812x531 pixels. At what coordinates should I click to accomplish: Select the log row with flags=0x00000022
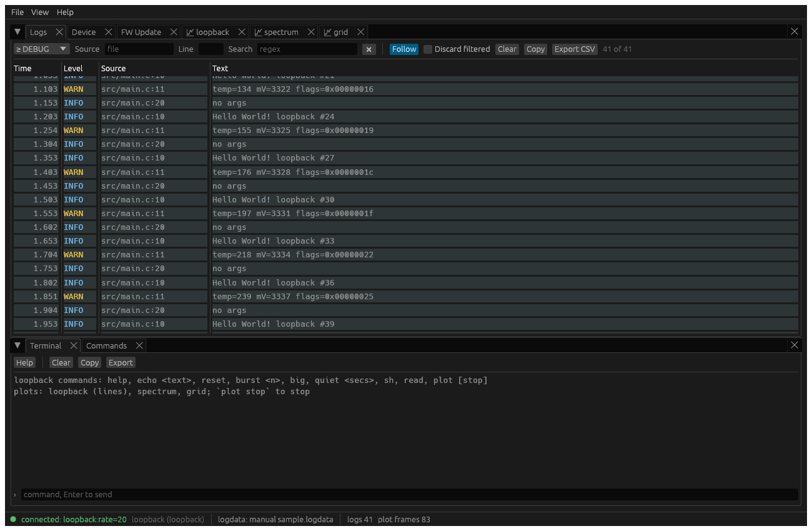pyautogui.click(x=406, y=255)
